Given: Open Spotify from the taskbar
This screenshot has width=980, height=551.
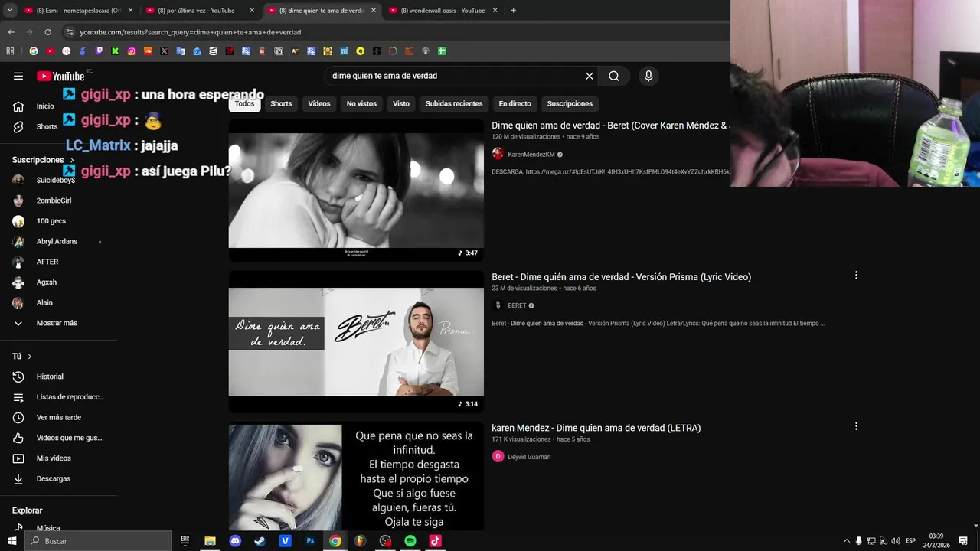Looking at the screenshot, I should point(410,541).
